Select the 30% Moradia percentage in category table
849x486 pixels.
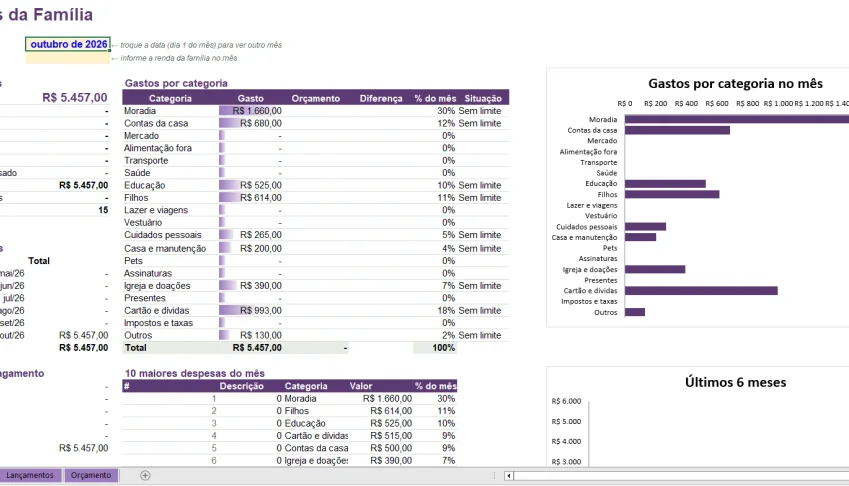tap(435, 111)
